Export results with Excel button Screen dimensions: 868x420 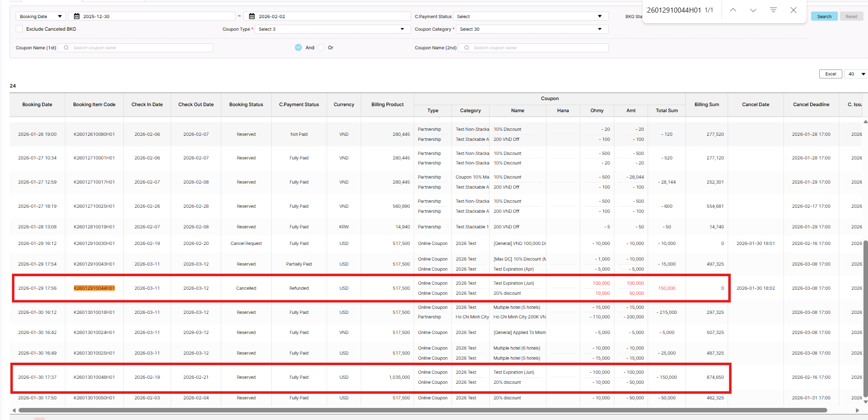(830, 74)
